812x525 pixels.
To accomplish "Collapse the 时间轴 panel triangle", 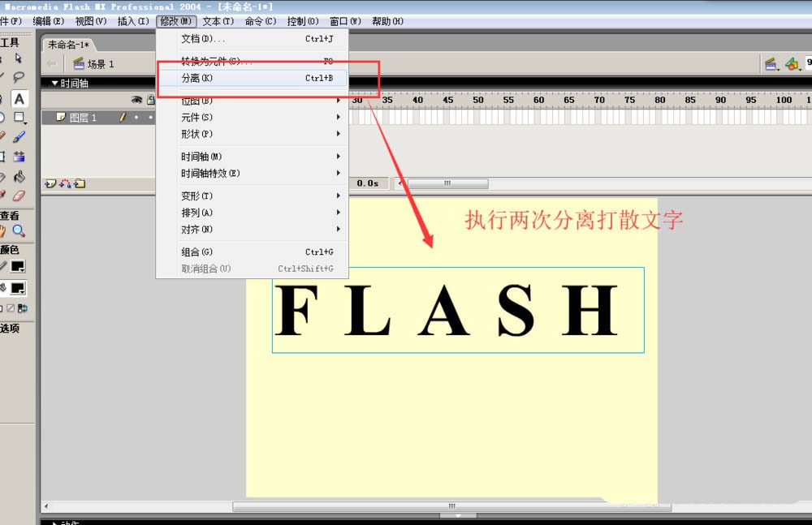I will coord(55,83).
